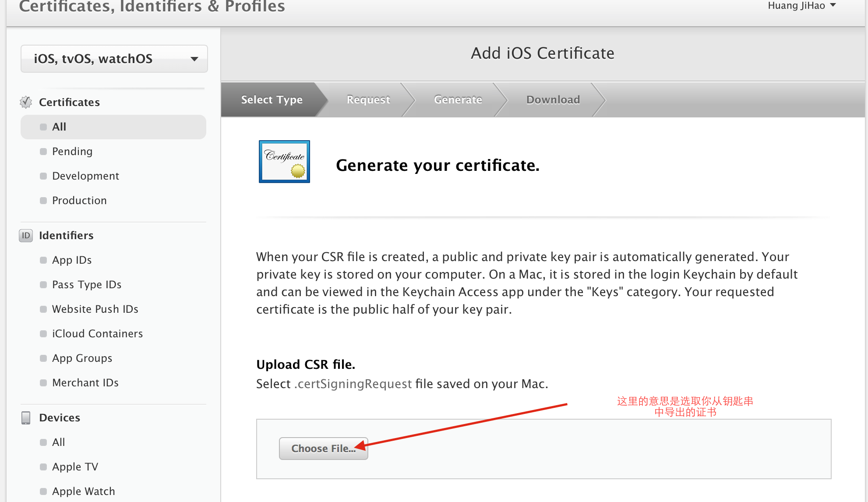Click the Generate step
This screenshot has width=868, height=502.
(x=458, y=100)
